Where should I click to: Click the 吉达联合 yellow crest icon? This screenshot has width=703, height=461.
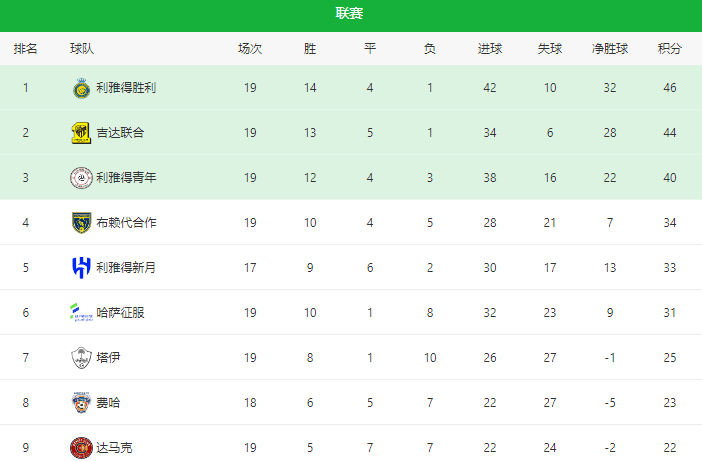[81, 133]
